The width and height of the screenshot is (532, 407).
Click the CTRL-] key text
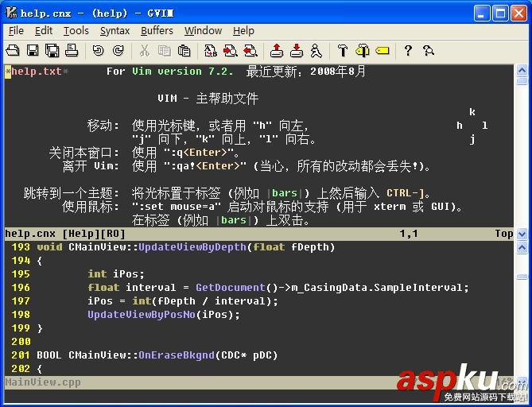[x=406, y=193]
